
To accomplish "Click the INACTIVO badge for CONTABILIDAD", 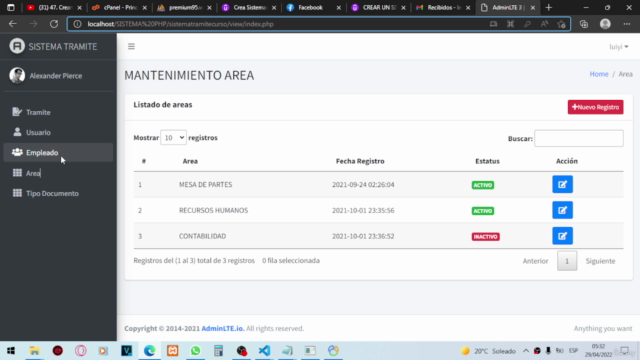I will click(x=486, y=237).
